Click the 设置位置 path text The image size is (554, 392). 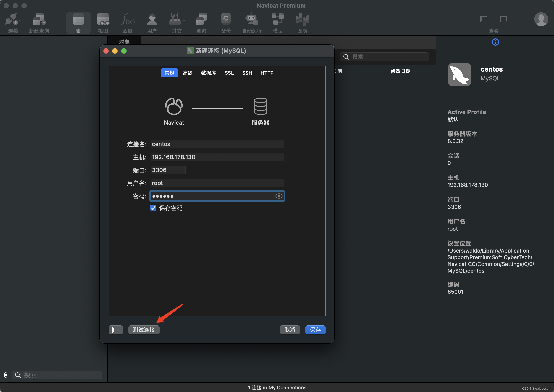pos(491,261)
